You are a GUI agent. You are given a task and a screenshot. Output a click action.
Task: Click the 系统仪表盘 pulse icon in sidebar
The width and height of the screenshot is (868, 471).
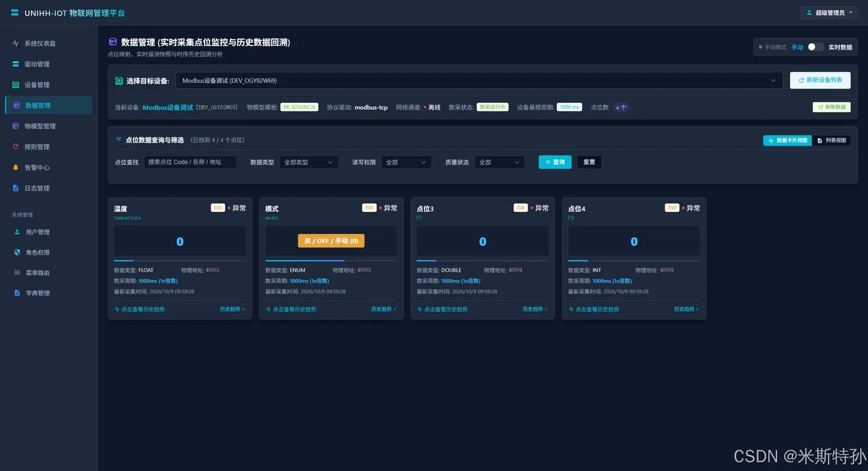point(15,43)
